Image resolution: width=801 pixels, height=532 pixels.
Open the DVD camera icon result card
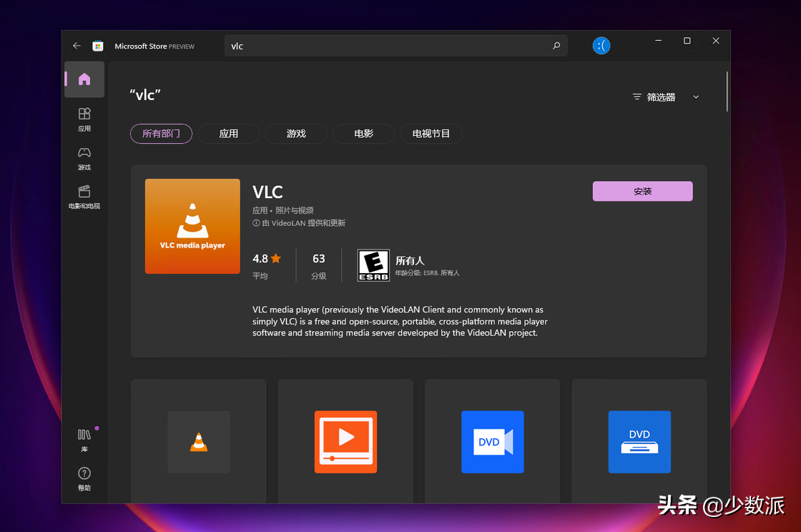[493, 441]
